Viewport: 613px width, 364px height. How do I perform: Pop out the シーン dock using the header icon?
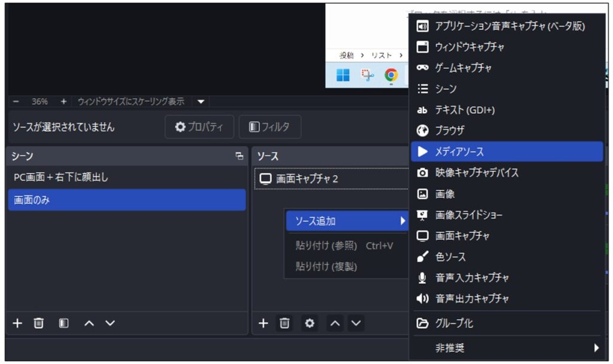(239, 156)
